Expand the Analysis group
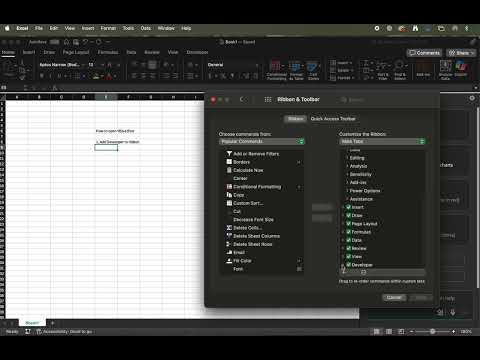Screen dimensions: 480x360 point(347,166)
